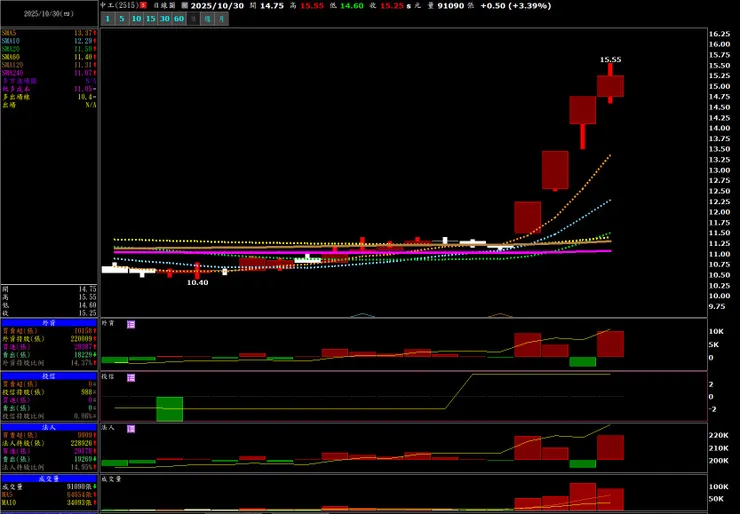
Task: Click the small gray icon before 2025/10/30
Action: (x=185, y=6)
